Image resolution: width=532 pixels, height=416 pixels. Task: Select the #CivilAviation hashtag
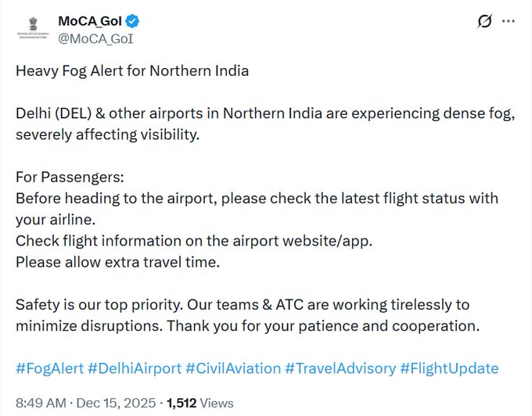pyautogui.click(x=232, y=368)
